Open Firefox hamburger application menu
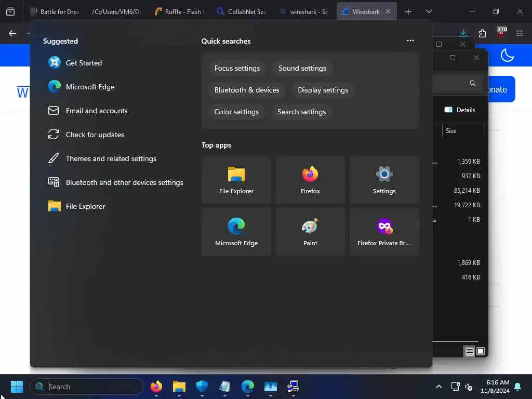This screenshot has width=532, height=399. [519, 33]
